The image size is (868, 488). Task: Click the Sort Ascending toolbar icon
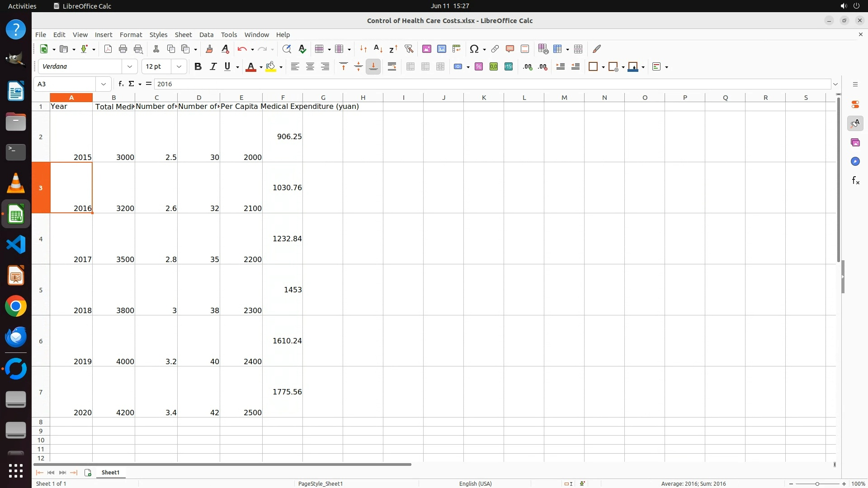pyautogui.click(x=378, y=49)
